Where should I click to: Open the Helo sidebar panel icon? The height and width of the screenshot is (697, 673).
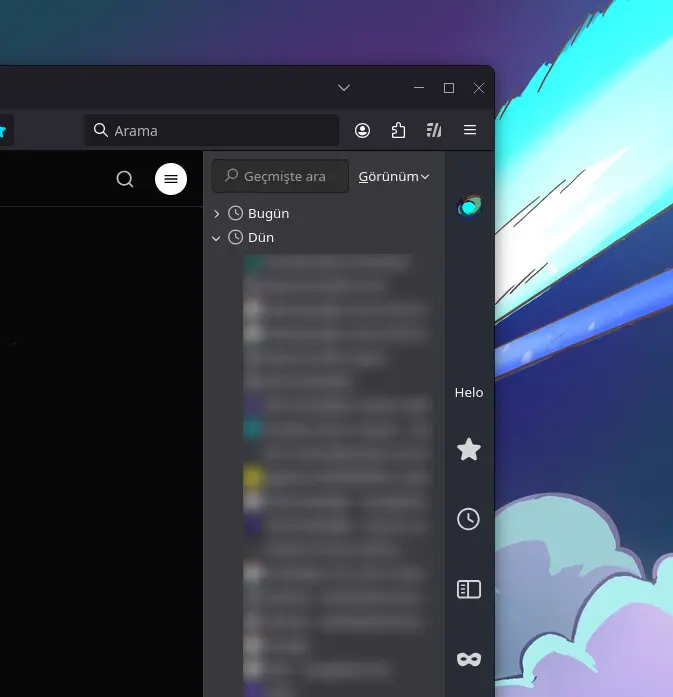tap(469, 207)
